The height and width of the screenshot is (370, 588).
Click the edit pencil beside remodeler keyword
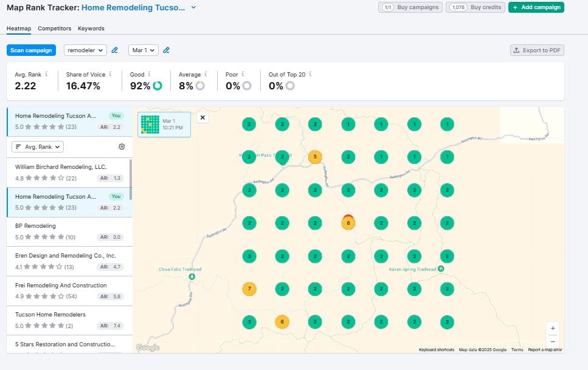click(115, 50)
